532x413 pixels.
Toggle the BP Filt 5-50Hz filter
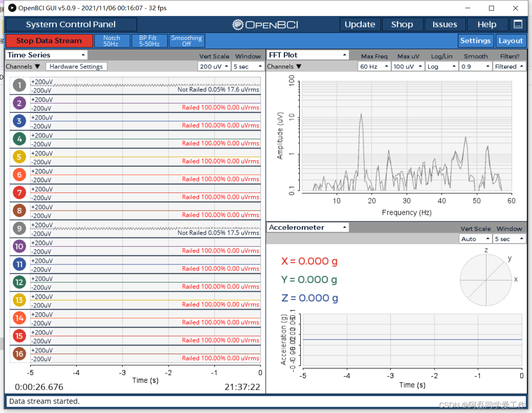pos(149,41)
